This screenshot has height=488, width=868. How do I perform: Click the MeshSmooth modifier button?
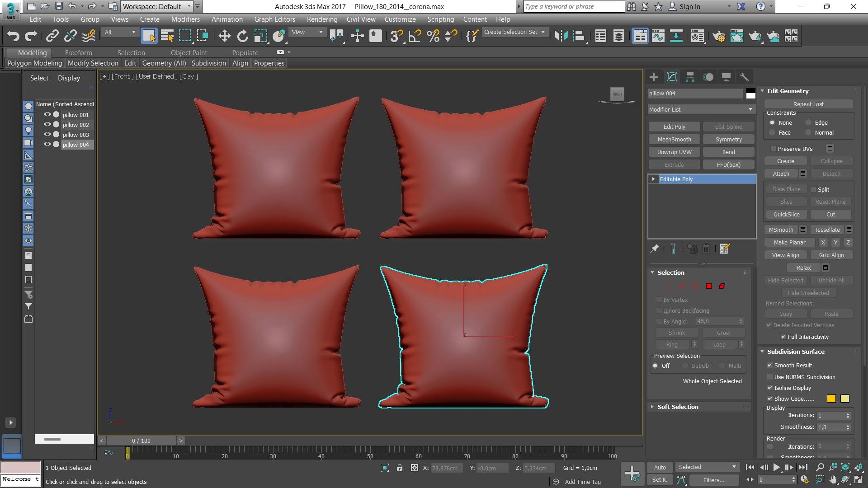point(674,139)
